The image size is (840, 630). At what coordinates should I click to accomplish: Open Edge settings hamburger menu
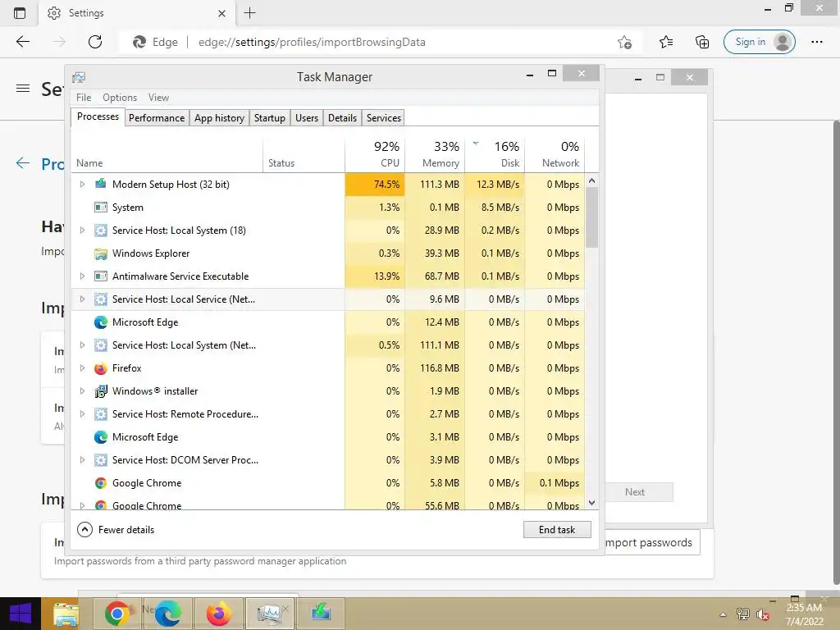click(x=22, y=89)
